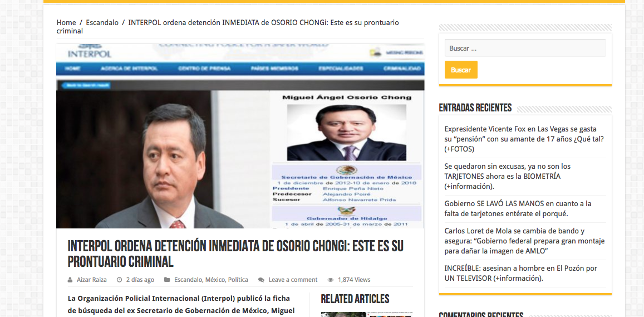The height and width of the screenshot is (317, 644).
Task: Click the article lead paragraph about Interpol
Action: click(x=182, y=304)
